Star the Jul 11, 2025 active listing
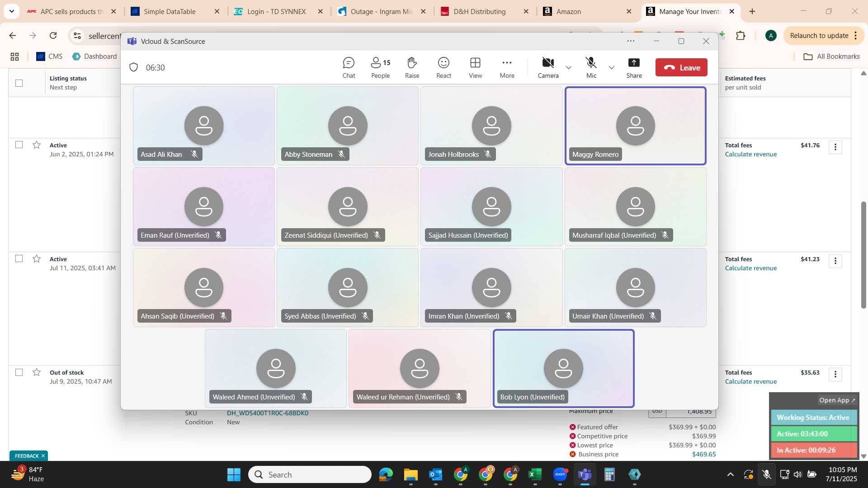The width and height of the screenshot is (868, 488). coord(37,258)
